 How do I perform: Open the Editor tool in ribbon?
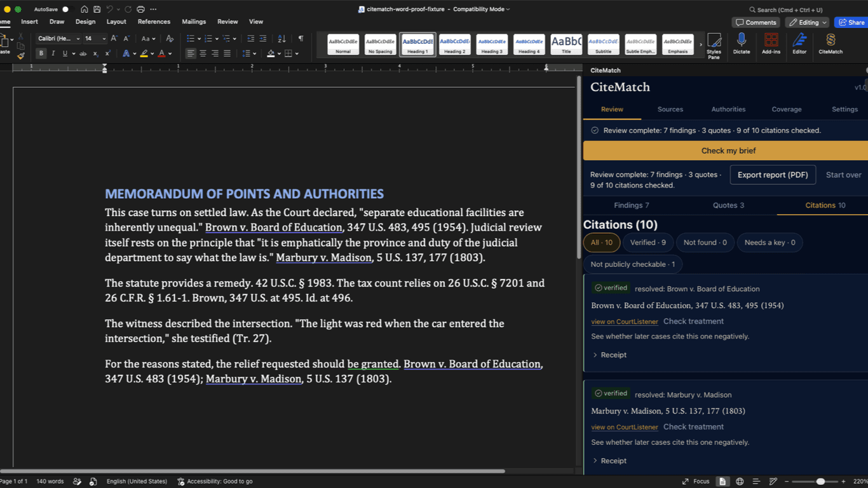799,44
